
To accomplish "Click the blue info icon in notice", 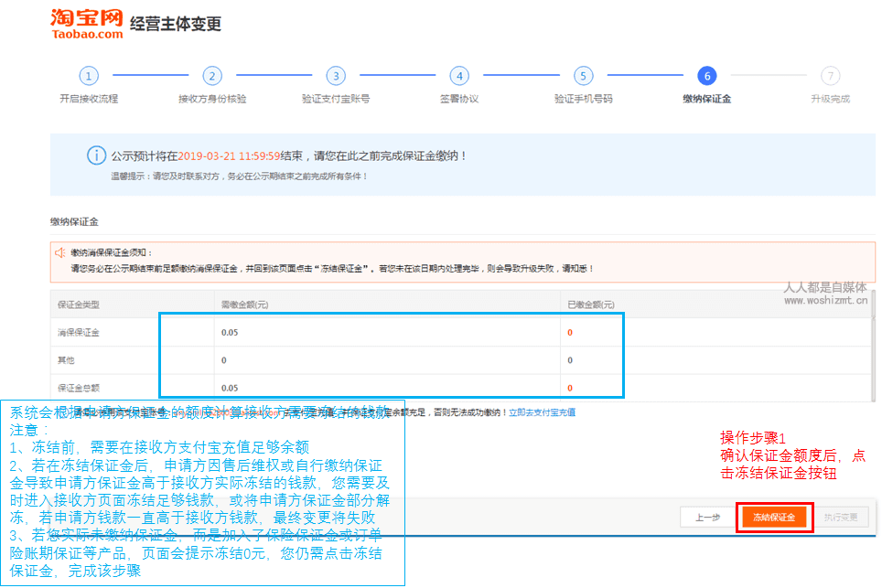I will click(x=96, y=155).
